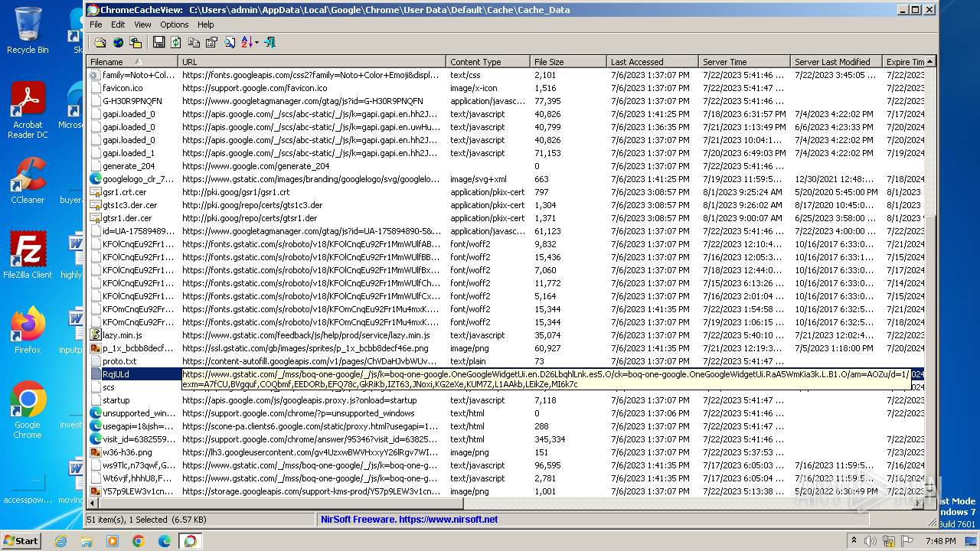Click the image/svg+xml content type cell

tap(479, 179)
